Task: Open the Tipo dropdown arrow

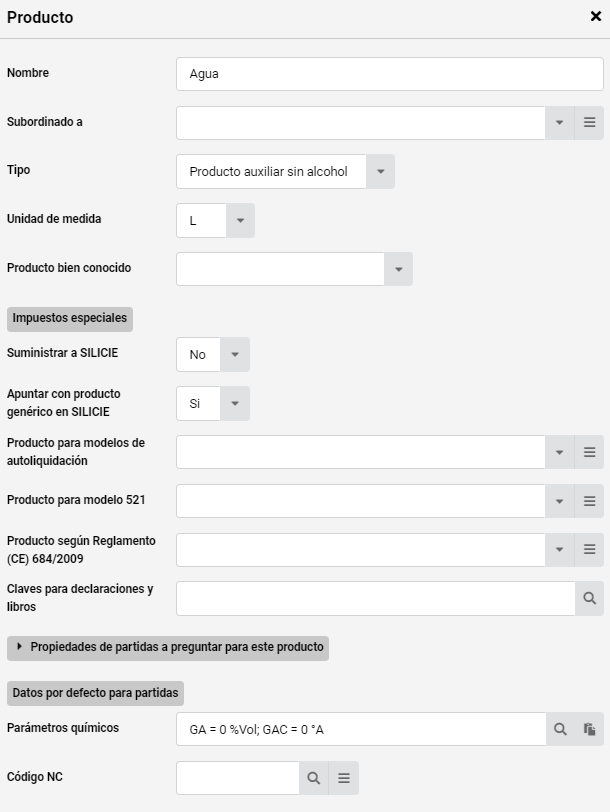Action: [x=381, y=171]
